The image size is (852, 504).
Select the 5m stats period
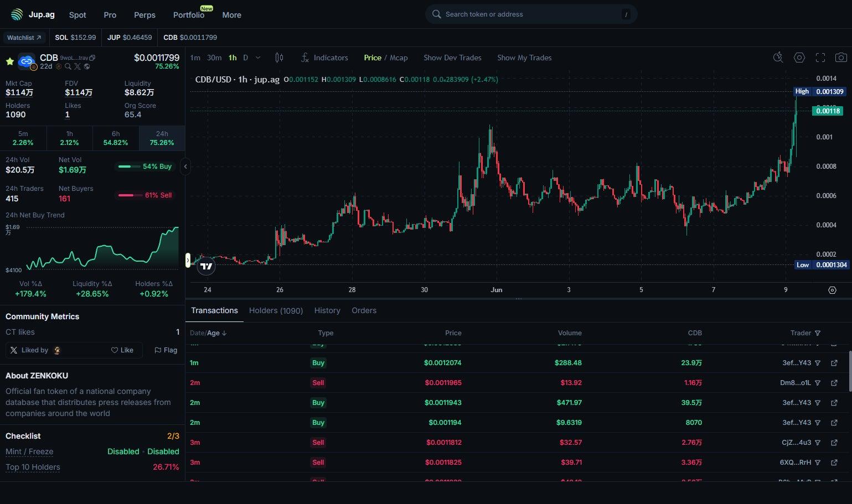coord(23,138)
